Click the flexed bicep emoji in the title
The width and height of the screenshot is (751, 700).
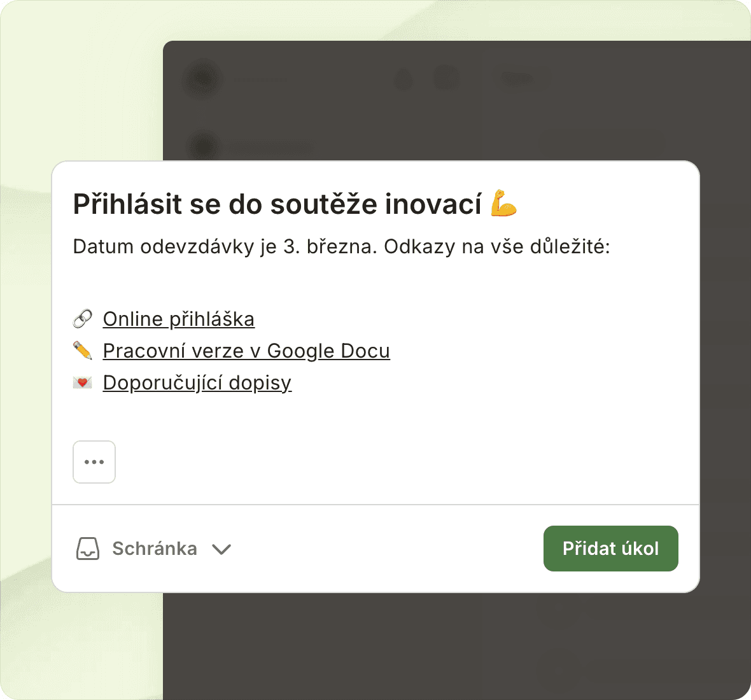coord(504,204)
